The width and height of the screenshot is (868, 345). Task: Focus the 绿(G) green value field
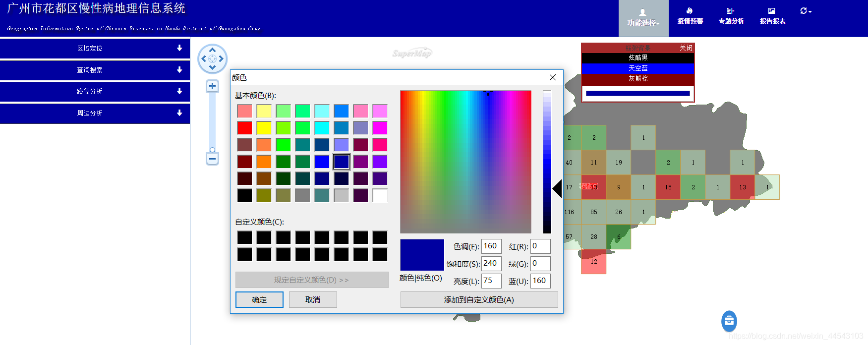(x=540, y=264)
